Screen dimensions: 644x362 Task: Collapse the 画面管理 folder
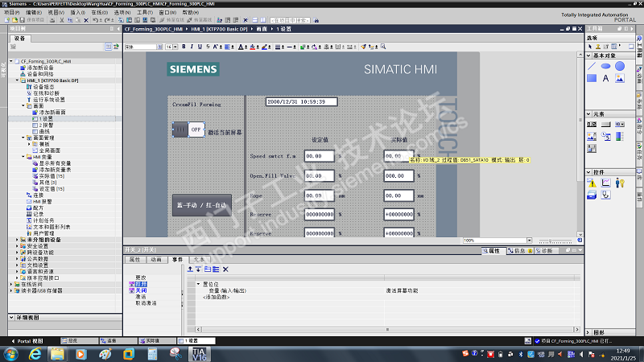(x=23, y=138)
